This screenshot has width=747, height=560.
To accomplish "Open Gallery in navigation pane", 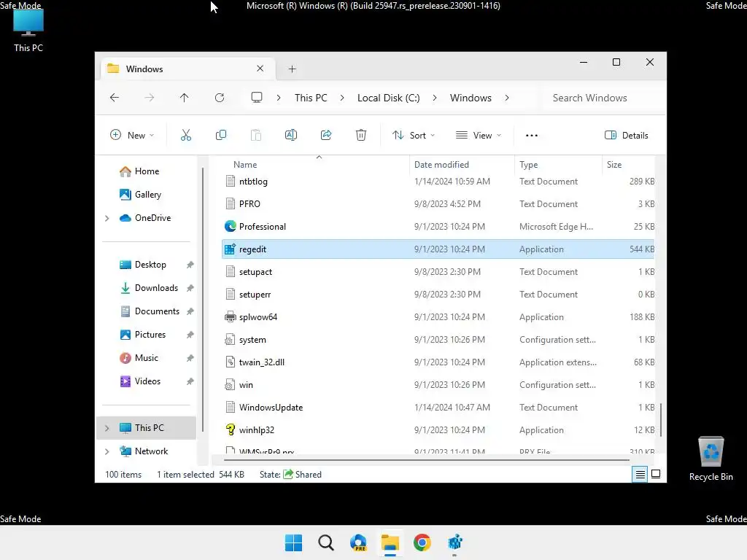I will pos(147,195).
